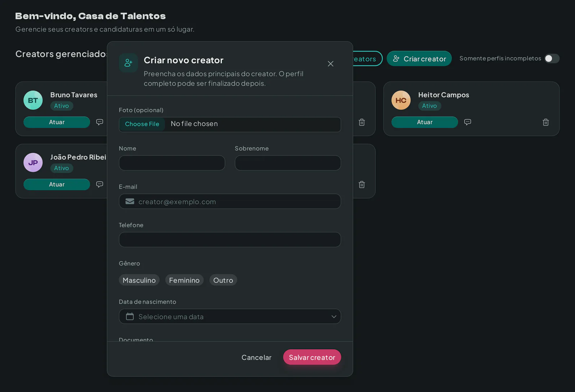Click trash icon on second-row middle card
The width and height of the screenshot is (575, 392).
[362, 184]
